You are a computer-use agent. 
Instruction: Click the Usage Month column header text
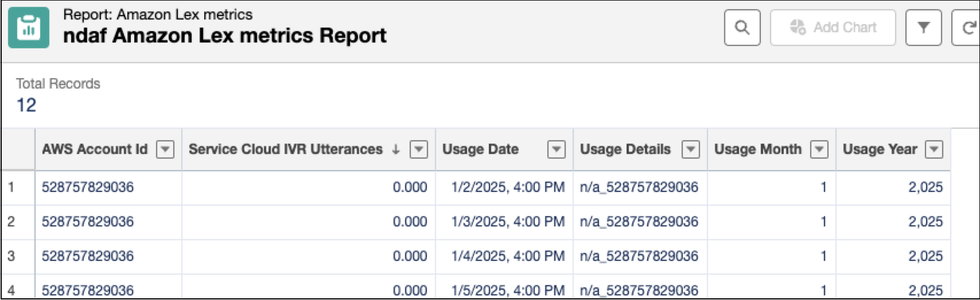pyautogui.click(x=757, y=149)
